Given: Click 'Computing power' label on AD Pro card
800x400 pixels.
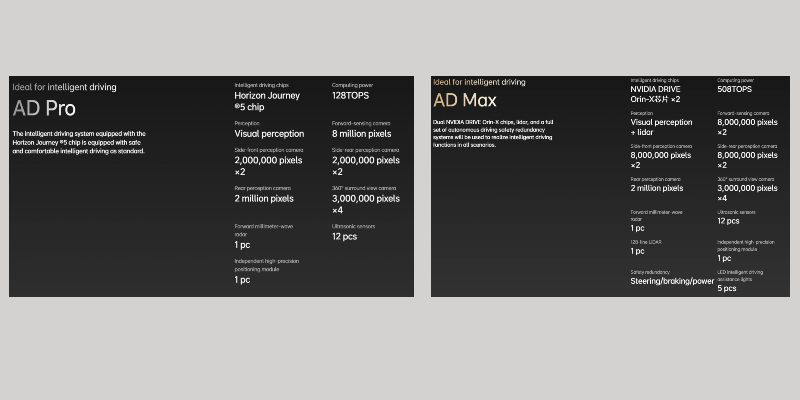Looking at the screenshot, I should (353, 85).
